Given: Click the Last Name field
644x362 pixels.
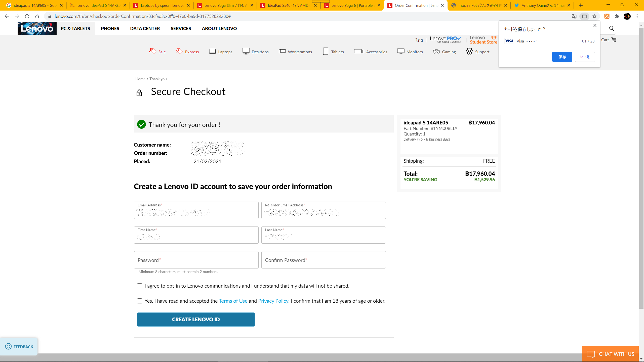Looking at the screenshot, I should [x=323, y=235].
